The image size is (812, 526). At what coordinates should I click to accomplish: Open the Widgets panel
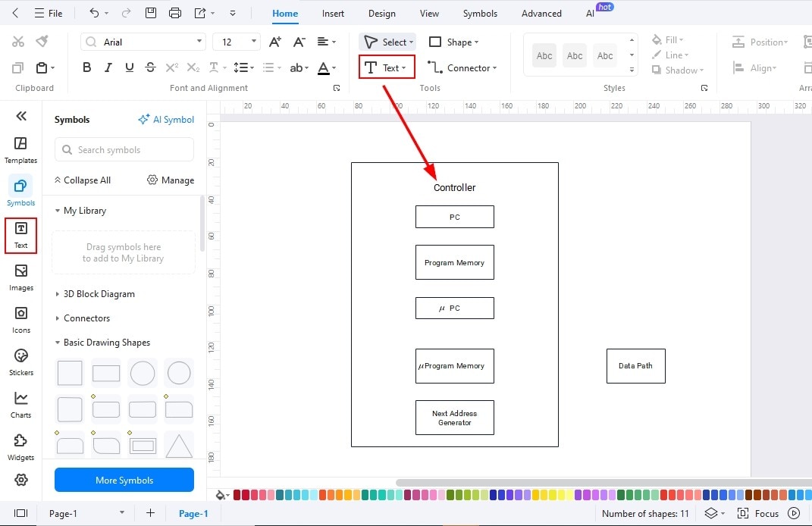(20, 445)
